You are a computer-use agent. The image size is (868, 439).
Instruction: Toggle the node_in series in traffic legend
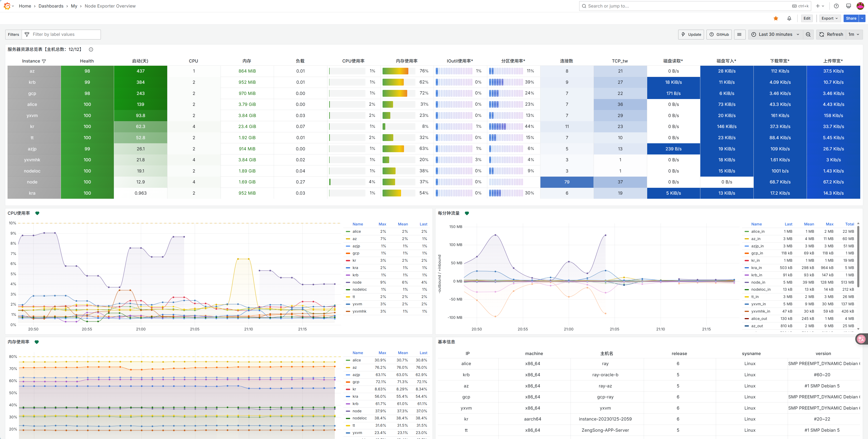pyautogui.click(x=758, y=282)
